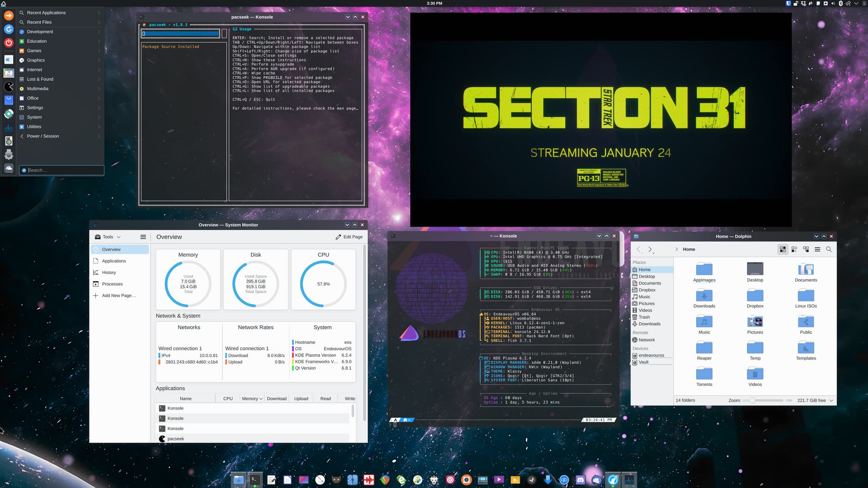Screen dimensions: 868x488
Task: Go back in Dolphin navigation
Action: point(639,249)
